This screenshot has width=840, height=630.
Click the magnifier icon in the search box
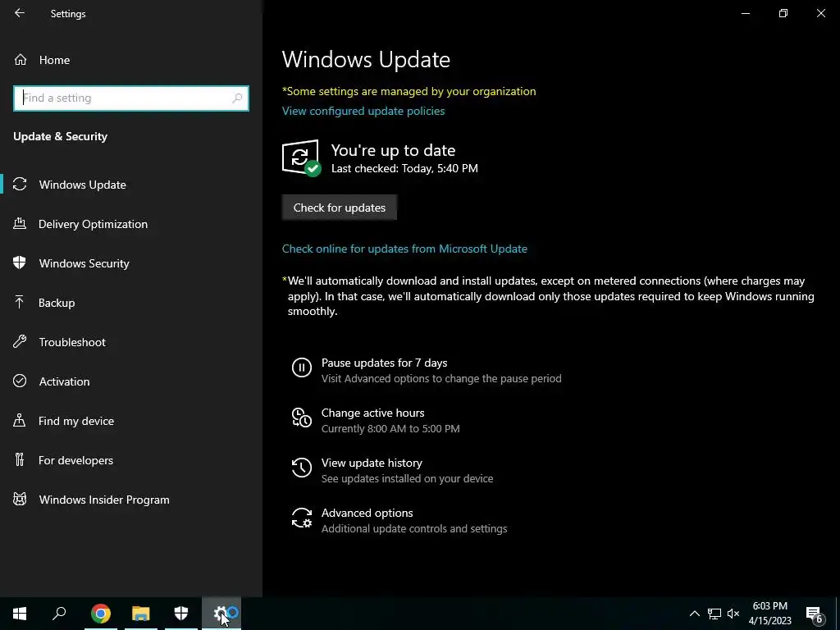(x=237, y=98)
